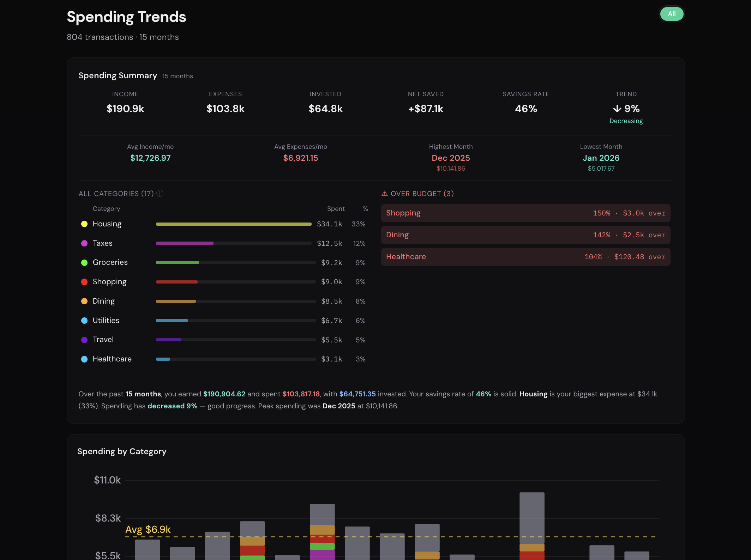751x560 pixels.
Task: Select the magenta Taxes category dot
Action: 84,243
